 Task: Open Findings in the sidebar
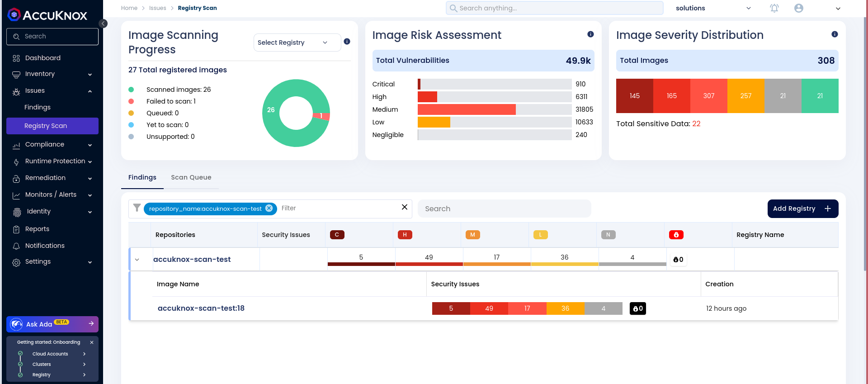(x=38, y=107)
